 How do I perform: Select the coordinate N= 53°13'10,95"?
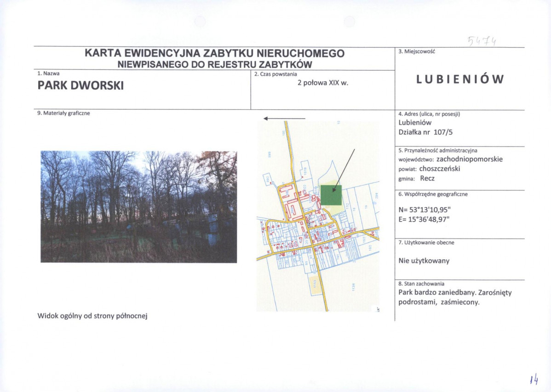tap(425, 210)
